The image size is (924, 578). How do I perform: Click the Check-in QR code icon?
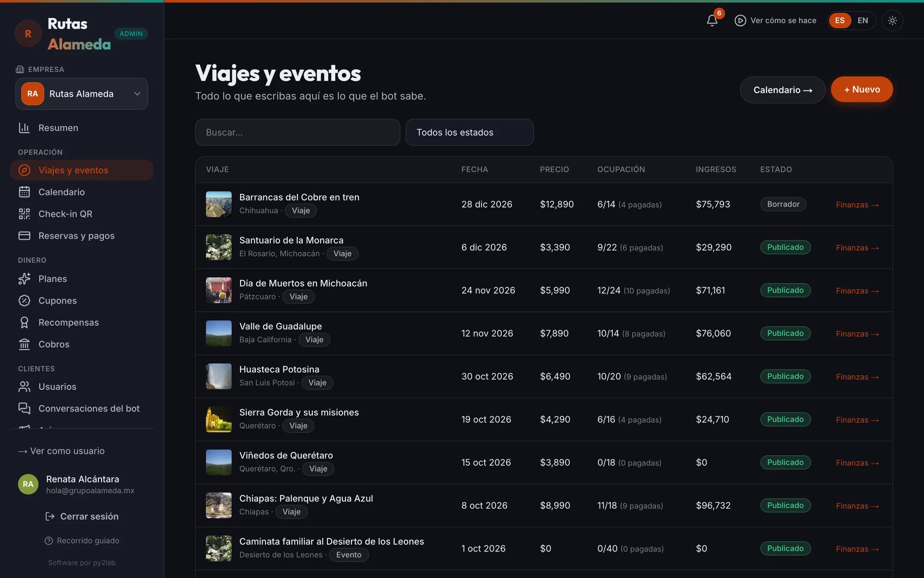pyautogui.click(x=24, y=214)
